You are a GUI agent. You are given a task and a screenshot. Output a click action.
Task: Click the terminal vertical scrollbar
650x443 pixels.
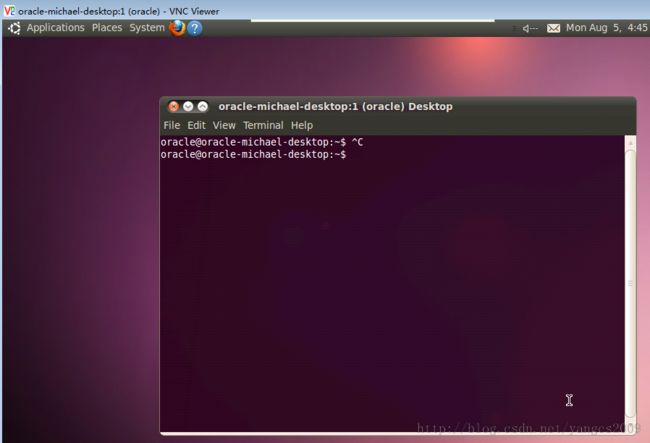[x=630, y=284]
